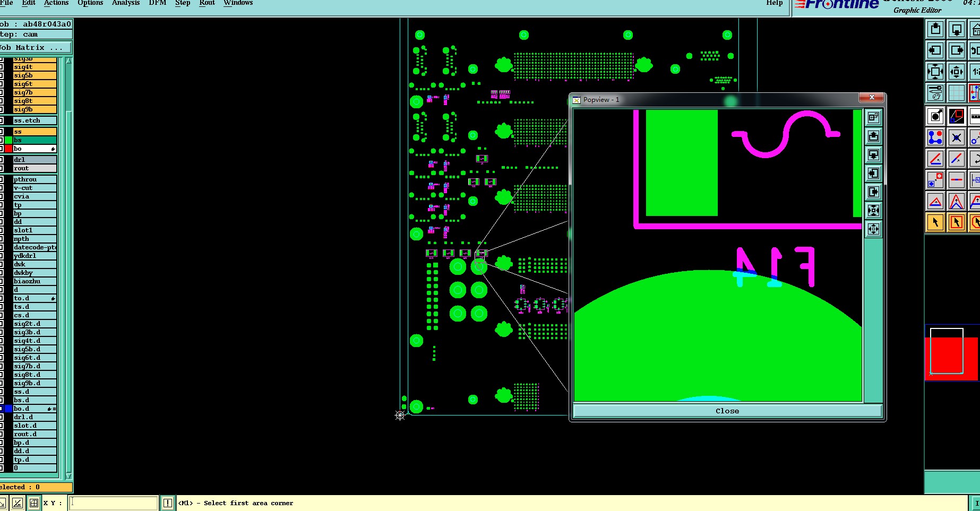Click the layer list scroll up arrow

68,62
